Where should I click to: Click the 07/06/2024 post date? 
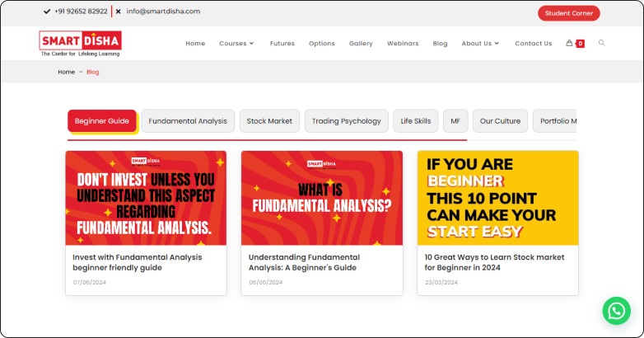90,282
